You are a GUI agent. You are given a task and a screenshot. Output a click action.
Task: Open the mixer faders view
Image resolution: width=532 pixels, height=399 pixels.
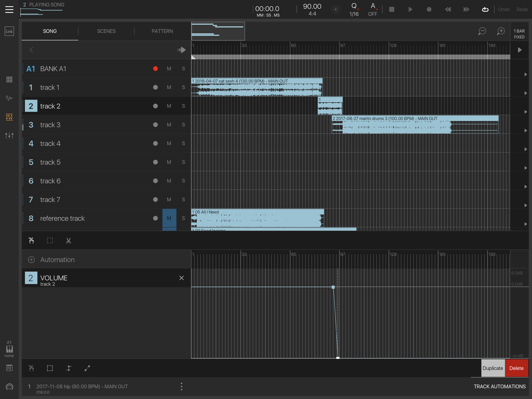click(9, 135)
